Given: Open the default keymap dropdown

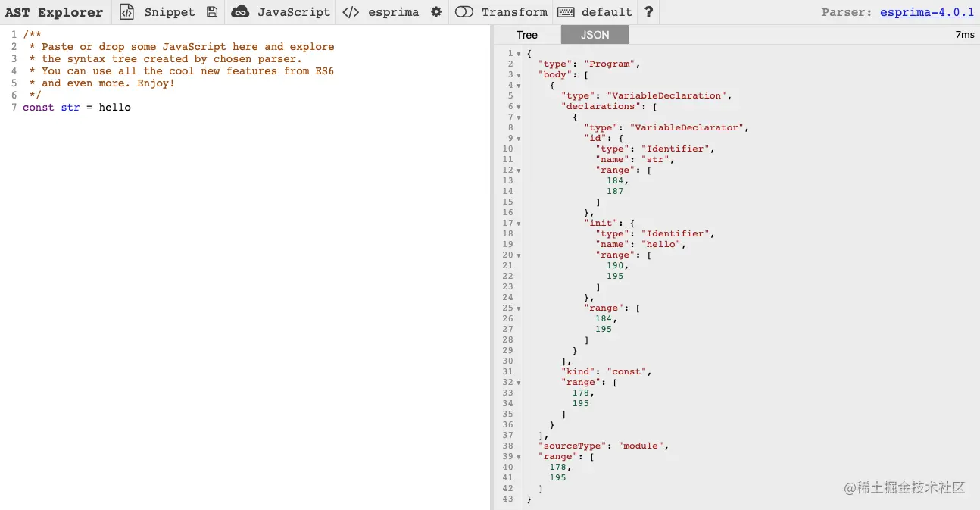Looking at the screenshot, I should click(x=607, y=12).
